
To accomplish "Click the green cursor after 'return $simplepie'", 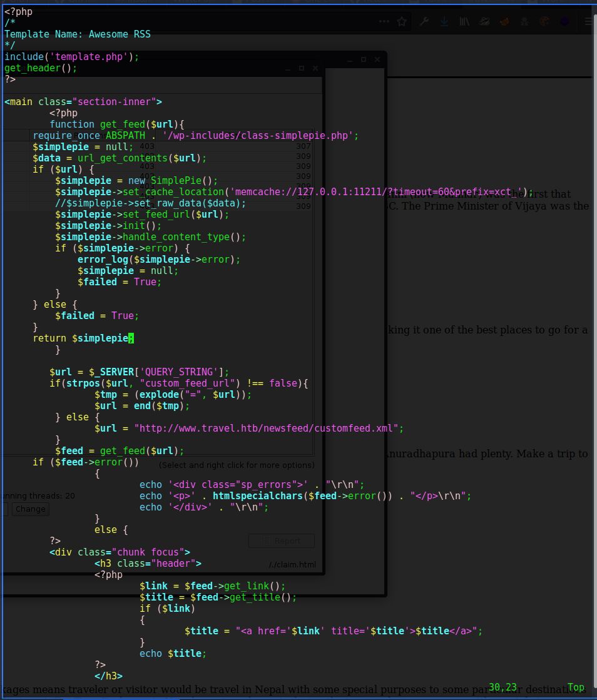I will tap(131, 338).
